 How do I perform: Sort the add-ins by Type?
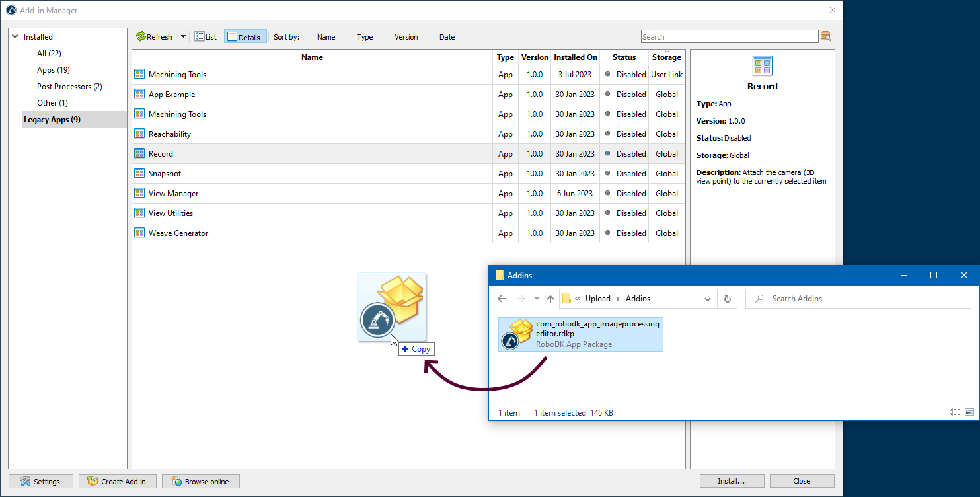[x=365, y=37]
